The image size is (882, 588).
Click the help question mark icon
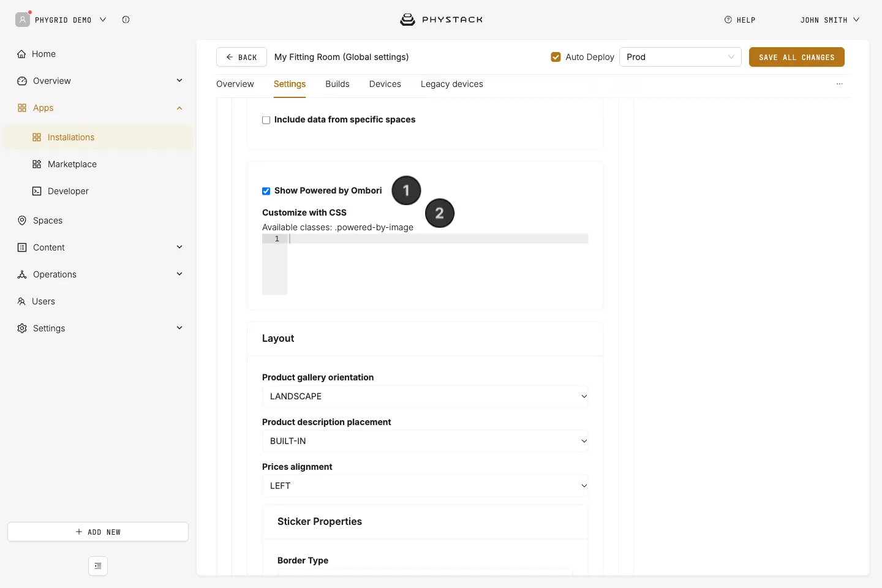[x=728, y=20]
